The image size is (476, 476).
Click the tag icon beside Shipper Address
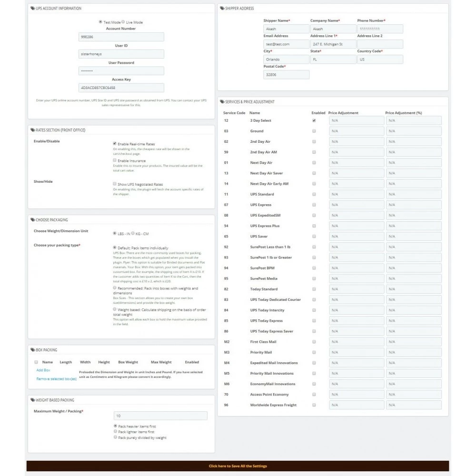(x=222, y=8)
